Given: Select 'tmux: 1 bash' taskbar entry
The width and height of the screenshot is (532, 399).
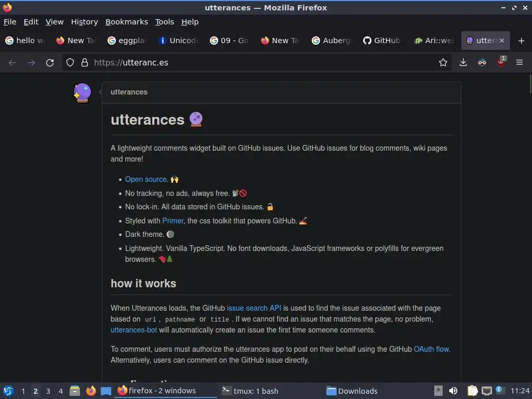Looking at the screenshot, I should click(270, 391).
